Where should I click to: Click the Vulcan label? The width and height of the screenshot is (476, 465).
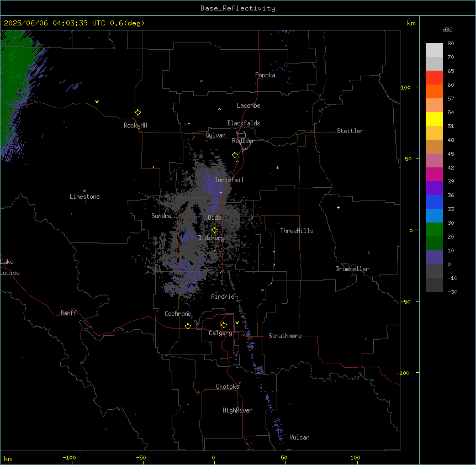pyautogui.click(x=300, y=437)
